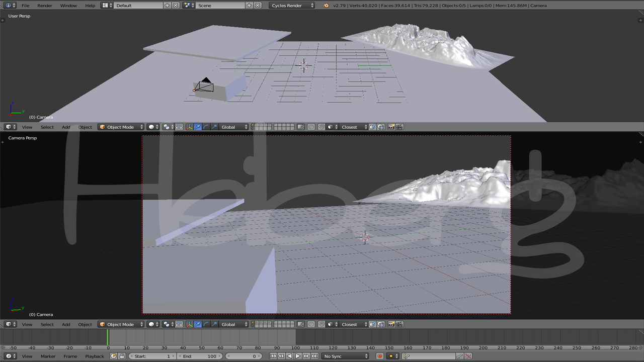Open Object Mode dropdown in top viewport
The height and width of the screenshot is (362, 644).
[x=121, y=127]
